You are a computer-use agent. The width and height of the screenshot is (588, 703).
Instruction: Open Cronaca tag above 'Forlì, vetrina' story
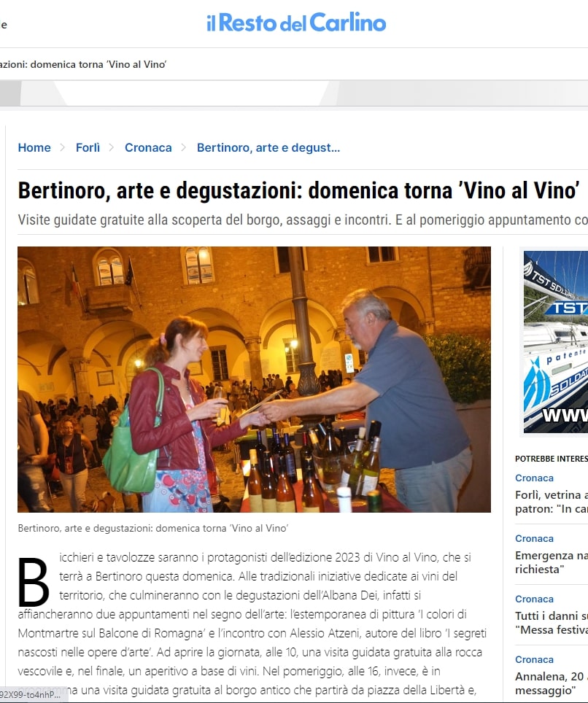534,478
